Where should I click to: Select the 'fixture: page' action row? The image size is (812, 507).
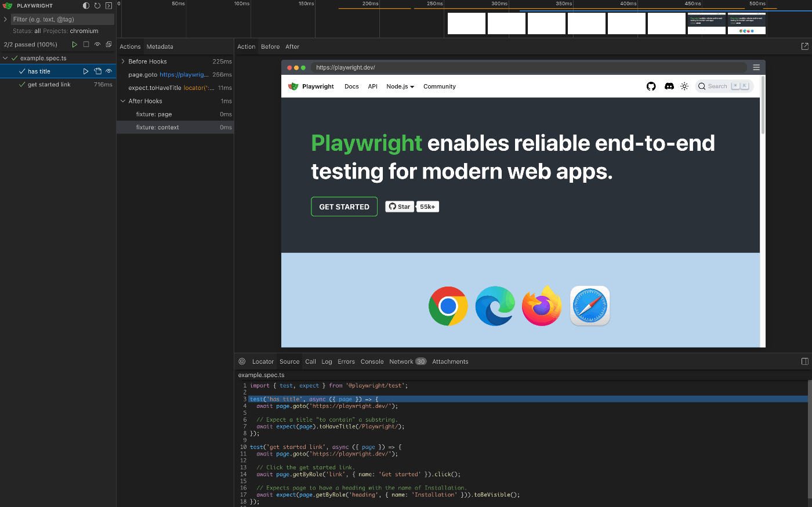(175, 114)
